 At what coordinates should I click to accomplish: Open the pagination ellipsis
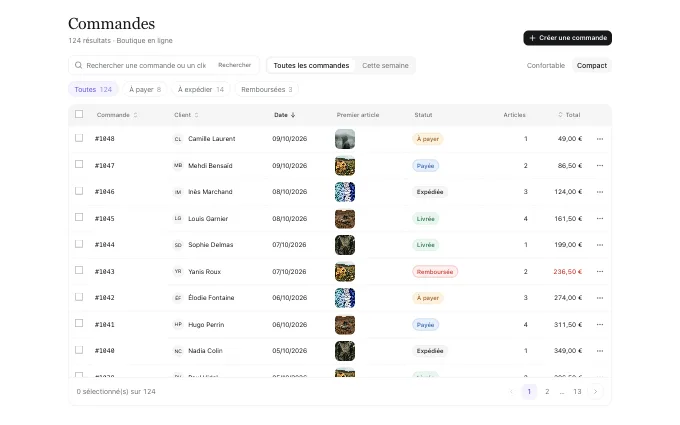pos(562,392)
